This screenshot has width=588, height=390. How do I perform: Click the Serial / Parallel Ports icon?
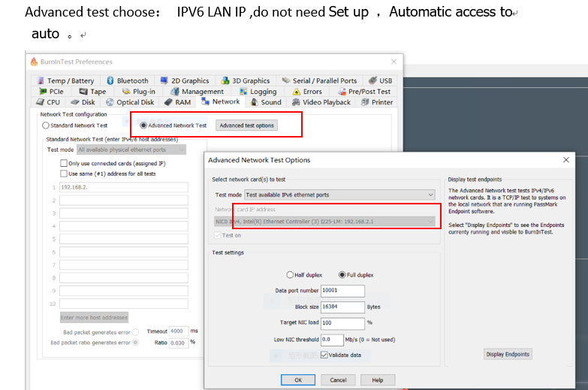[286, 80]
